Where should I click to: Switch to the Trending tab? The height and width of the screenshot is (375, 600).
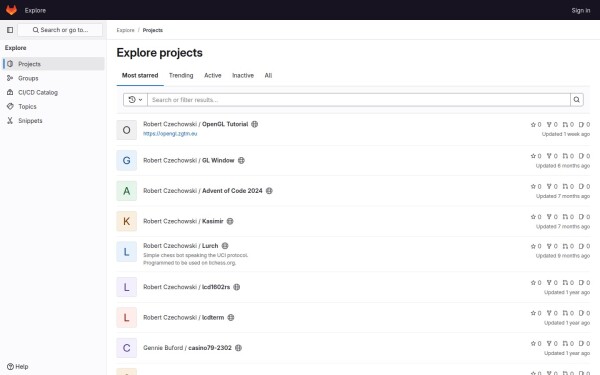click(181, 75)
